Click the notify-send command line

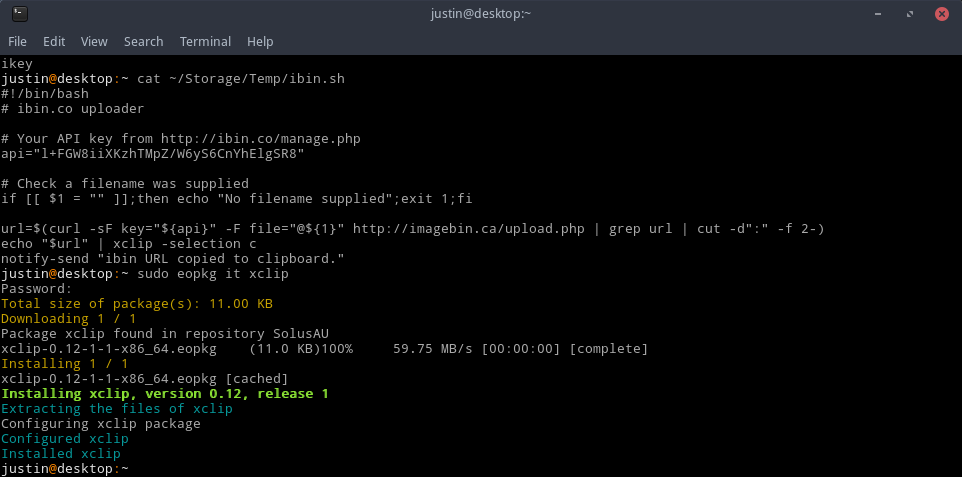pos(172,258)
